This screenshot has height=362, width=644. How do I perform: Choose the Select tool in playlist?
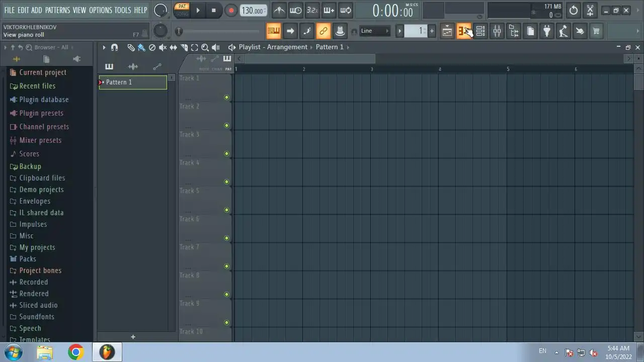(x=194, y=47)
